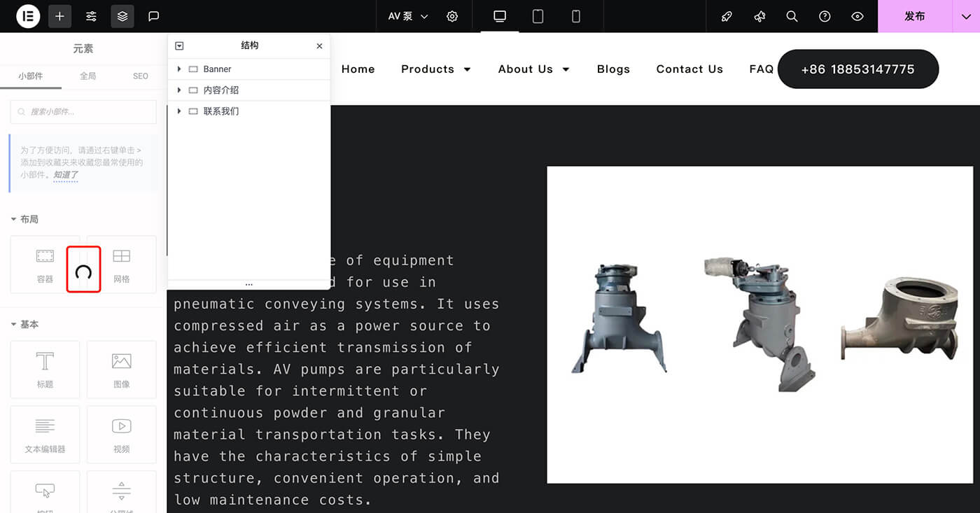Open the add element plus button

(59, 16)
